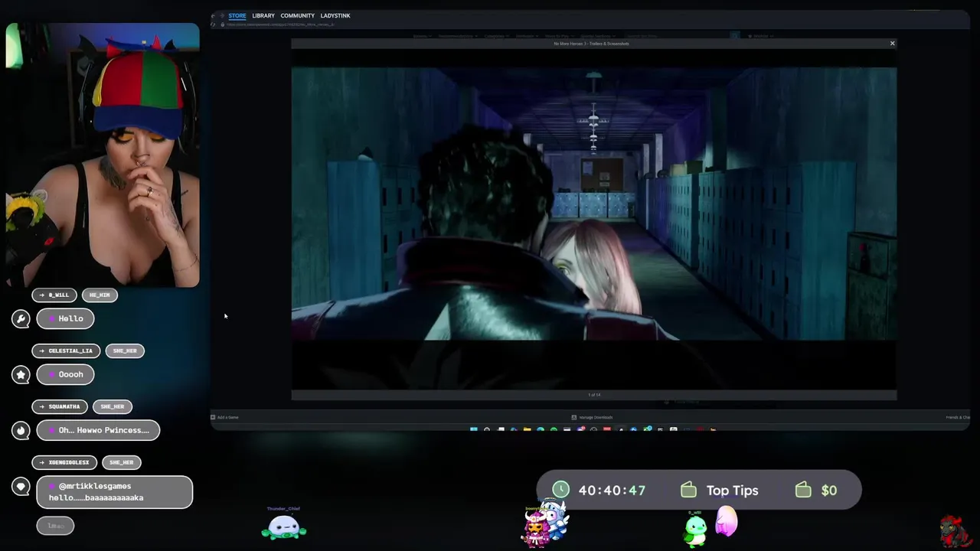
Task: Open the taskbar Search icon
Action: click(487, 430)
